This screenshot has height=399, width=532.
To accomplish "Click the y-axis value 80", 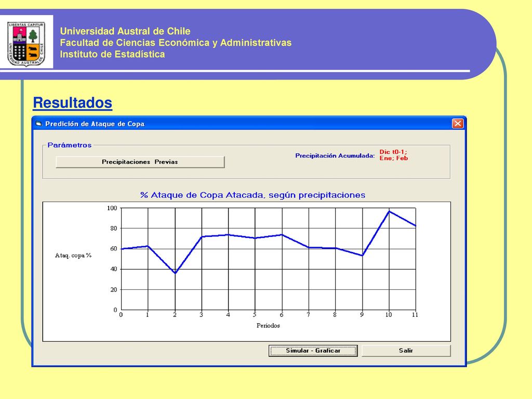I will coord(113,229).
